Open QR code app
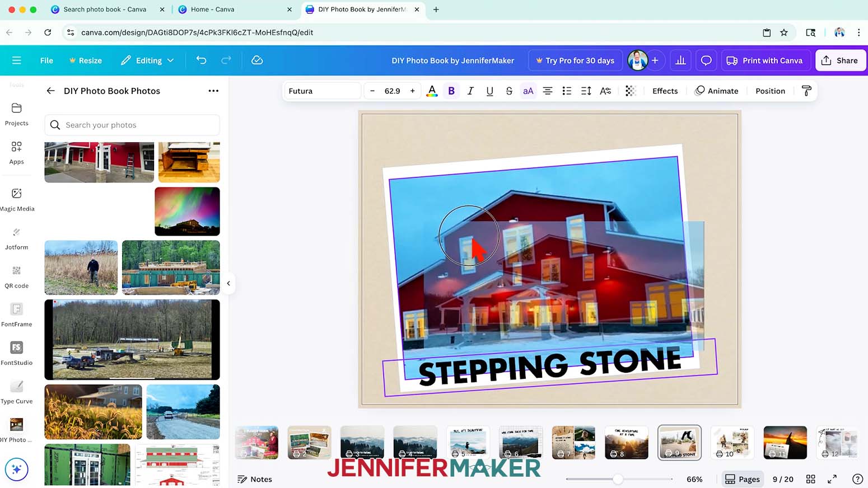The height and width of the screenshot is (488, 868). coord(16,277)
